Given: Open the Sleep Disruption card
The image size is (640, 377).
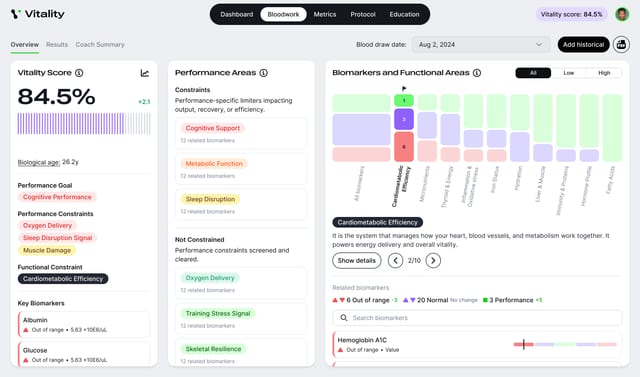Looking at the screenshot, I should (241, 204).
